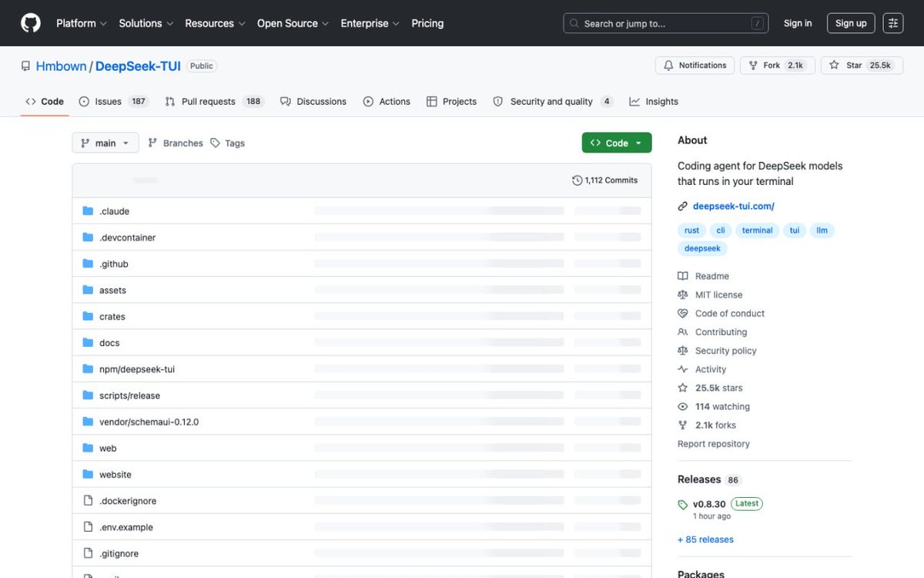Open the main branch selector dropdown

tap(105, 143)
